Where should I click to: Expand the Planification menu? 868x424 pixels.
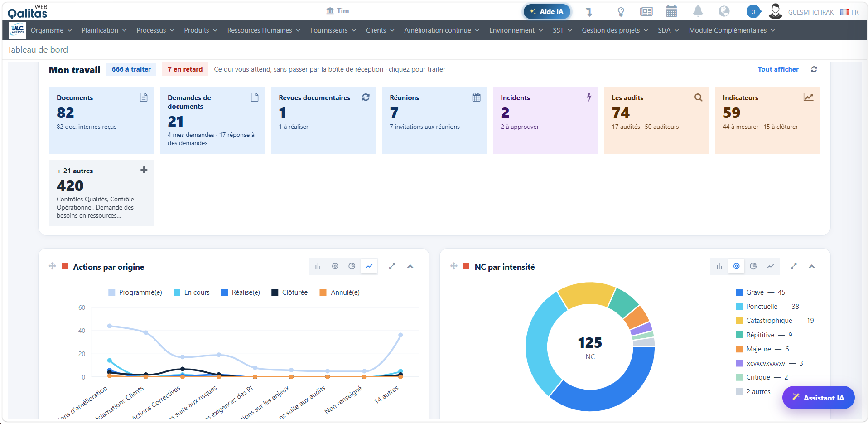104,30
